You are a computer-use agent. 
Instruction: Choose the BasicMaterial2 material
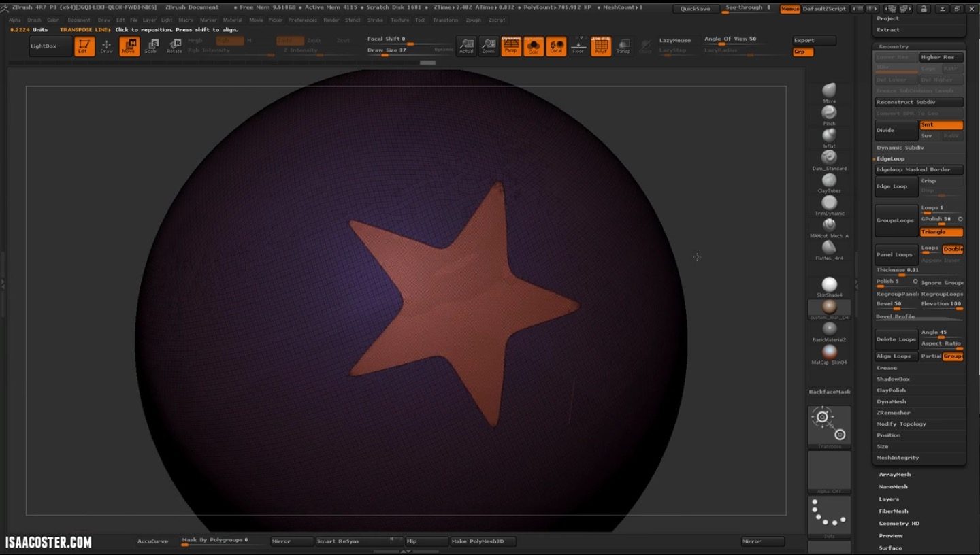pyautogui.click(x=829, y=331)
